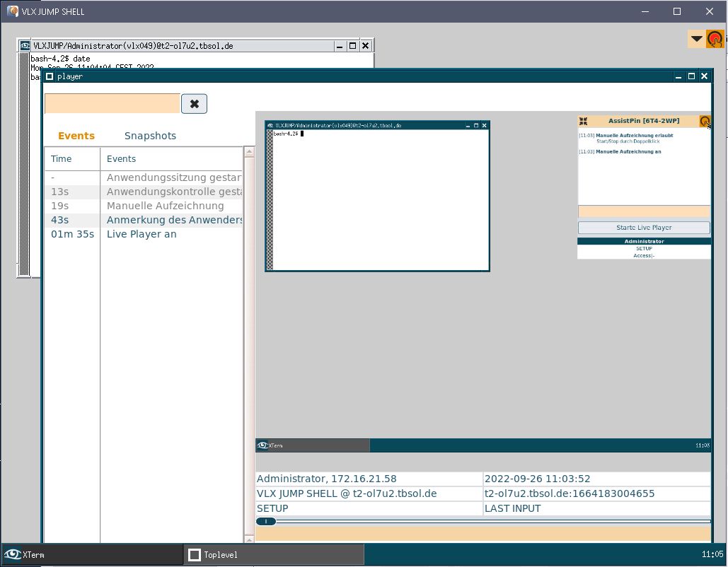Click the square icon in player window titlebar
The image size is (728, 567).
click(50, 76)
